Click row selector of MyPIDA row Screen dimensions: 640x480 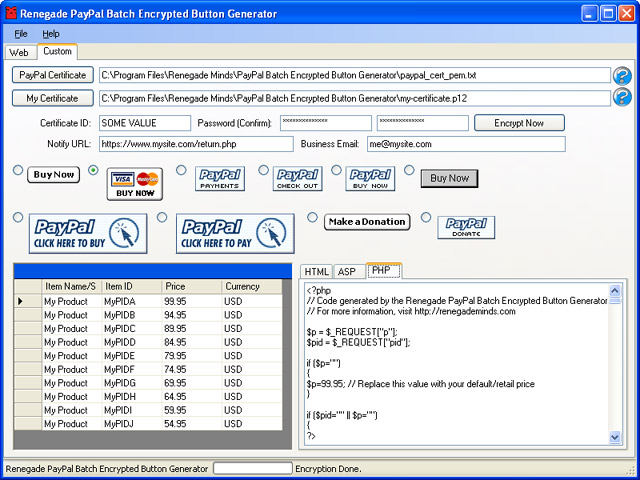pyautogui.click(x=28, y=301)
